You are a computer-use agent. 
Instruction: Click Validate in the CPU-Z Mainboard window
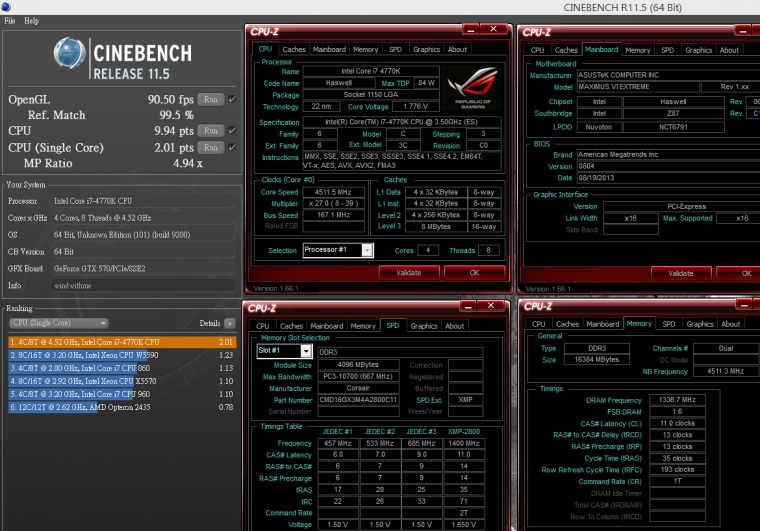680,272
